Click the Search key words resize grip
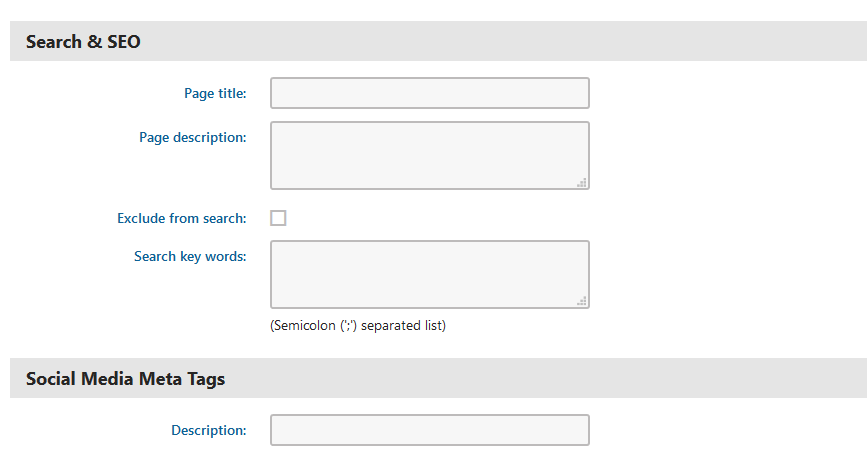The width and height of the screenshot is (867, 465). click(x=582, y=301)
